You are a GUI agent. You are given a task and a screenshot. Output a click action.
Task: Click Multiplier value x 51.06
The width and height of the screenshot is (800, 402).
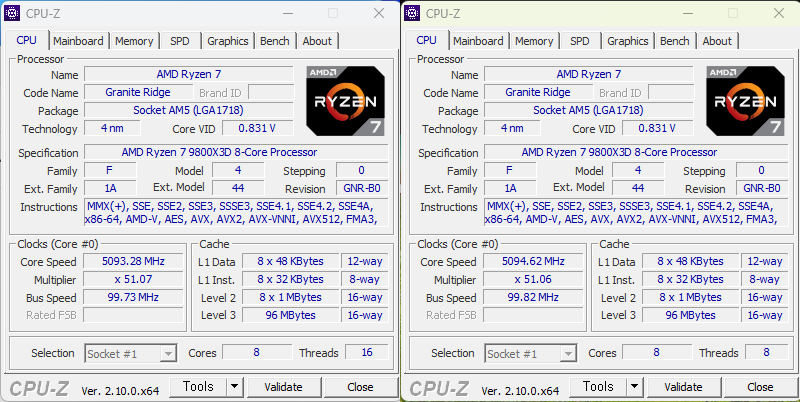(533, 280)
